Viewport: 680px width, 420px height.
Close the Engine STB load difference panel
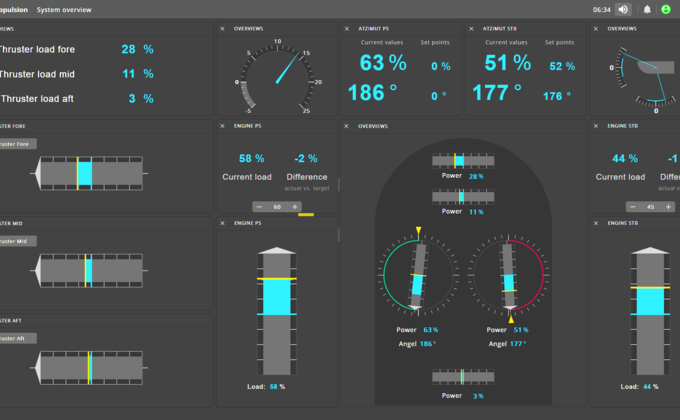[x=597, y=126]
